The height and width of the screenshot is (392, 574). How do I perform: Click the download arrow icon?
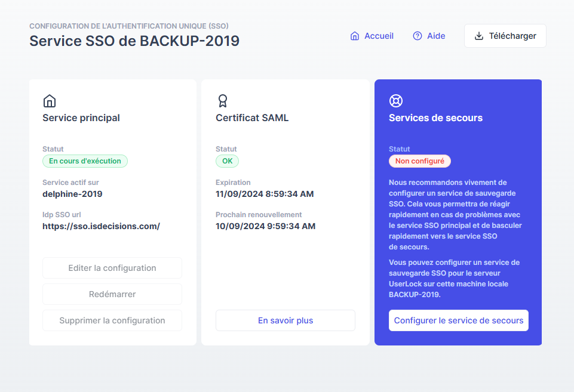click(479, 36)
